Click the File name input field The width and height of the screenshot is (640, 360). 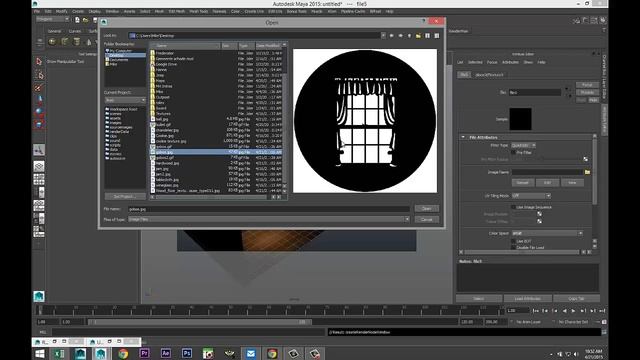point(269,209)
